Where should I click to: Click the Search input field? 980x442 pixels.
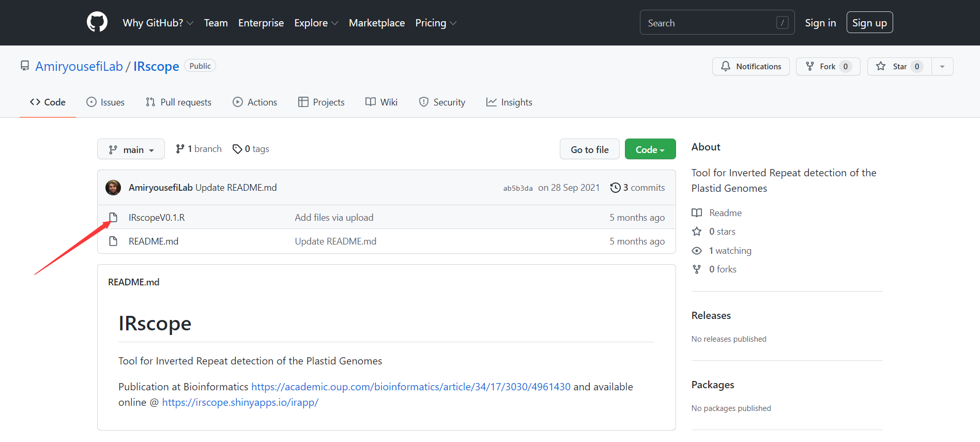(x=711, y=23)
